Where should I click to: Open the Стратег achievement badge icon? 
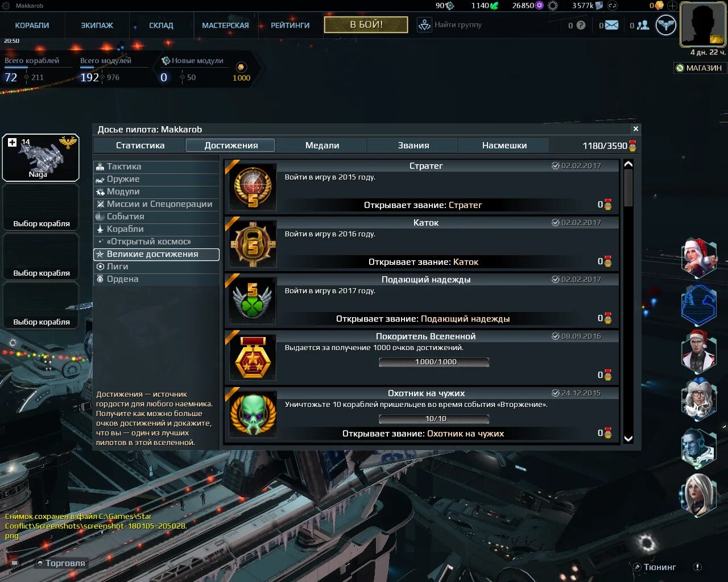(253, 187)
